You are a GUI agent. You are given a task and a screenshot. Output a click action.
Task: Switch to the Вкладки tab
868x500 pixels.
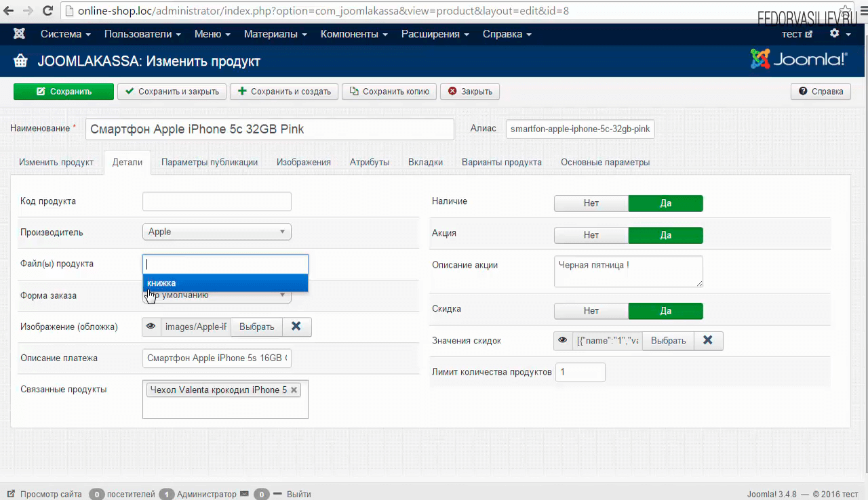click(426, 163)
